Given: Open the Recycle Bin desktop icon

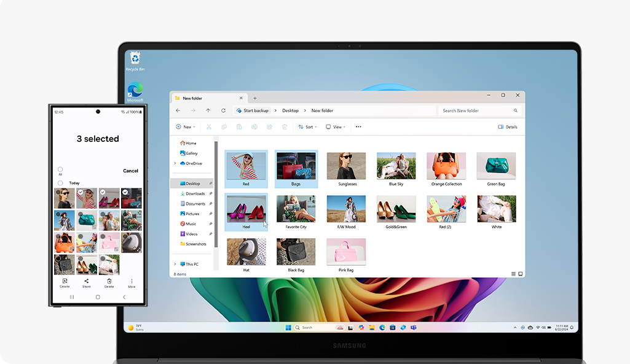Looking at the screenshot, I should 135,61.
